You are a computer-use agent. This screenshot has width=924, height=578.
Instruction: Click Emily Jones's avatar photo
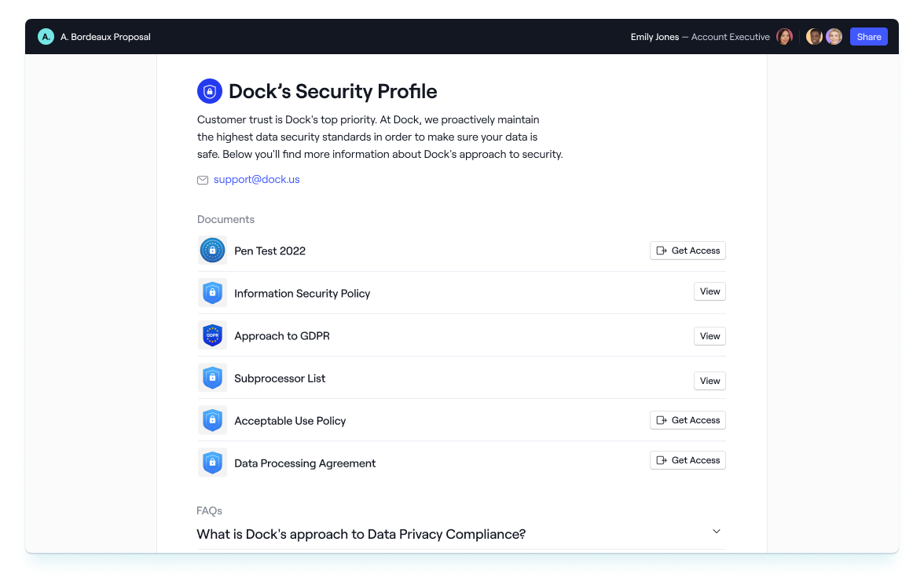[784, 37]
